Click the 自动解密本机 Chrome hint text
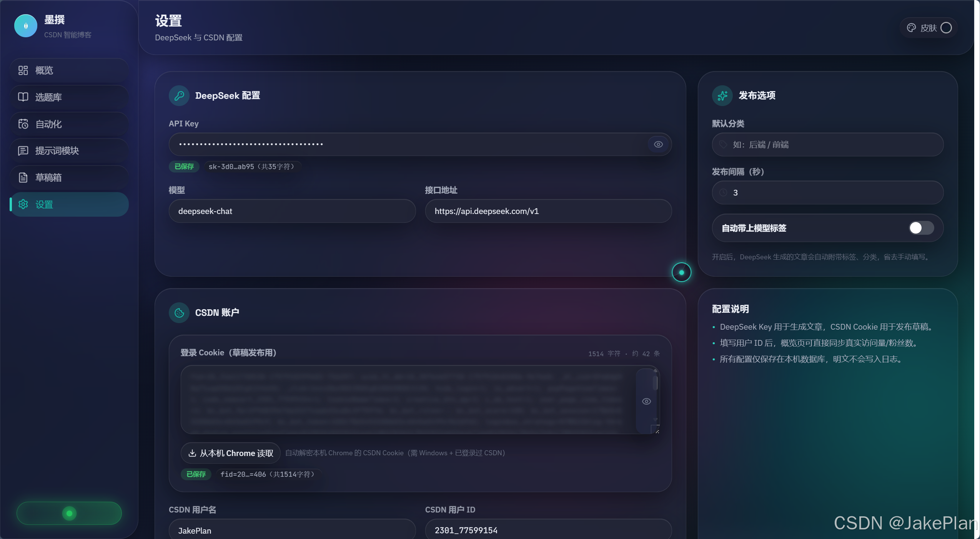 [x=395, y=453]
